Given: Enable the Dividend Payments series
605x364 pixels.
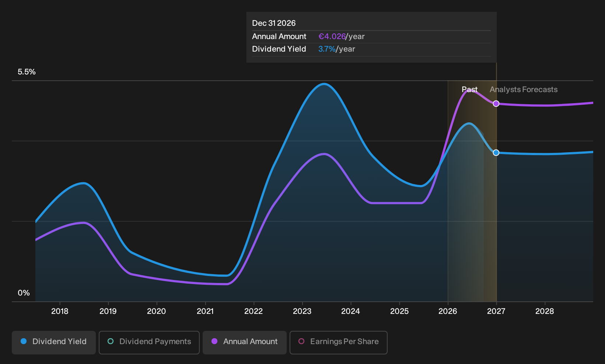Looking at the screenshot, I should [x=149, y=342].
